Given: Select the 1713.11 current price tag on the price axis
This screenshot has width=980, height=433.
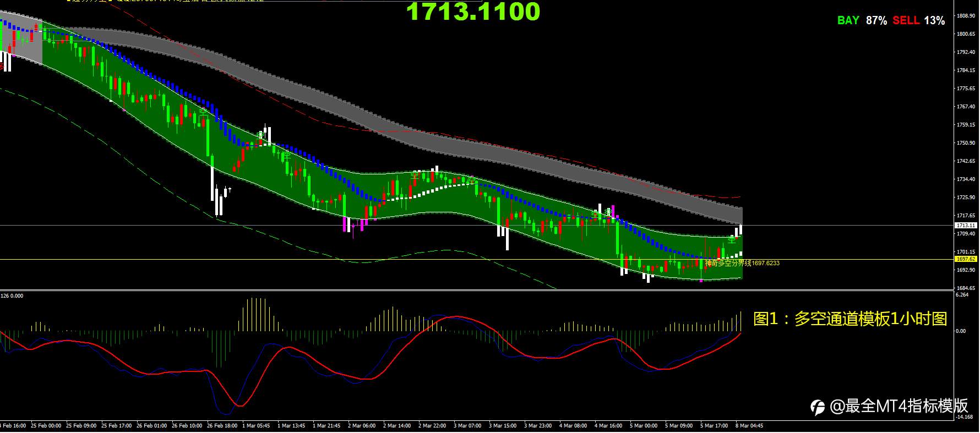Looking at the screenshot, I should point(966,226).
